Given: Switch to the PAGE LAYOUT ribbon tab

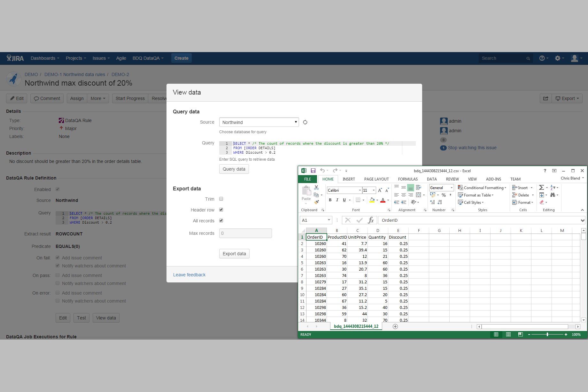Looking at the screenshot, I should [376, 179].
